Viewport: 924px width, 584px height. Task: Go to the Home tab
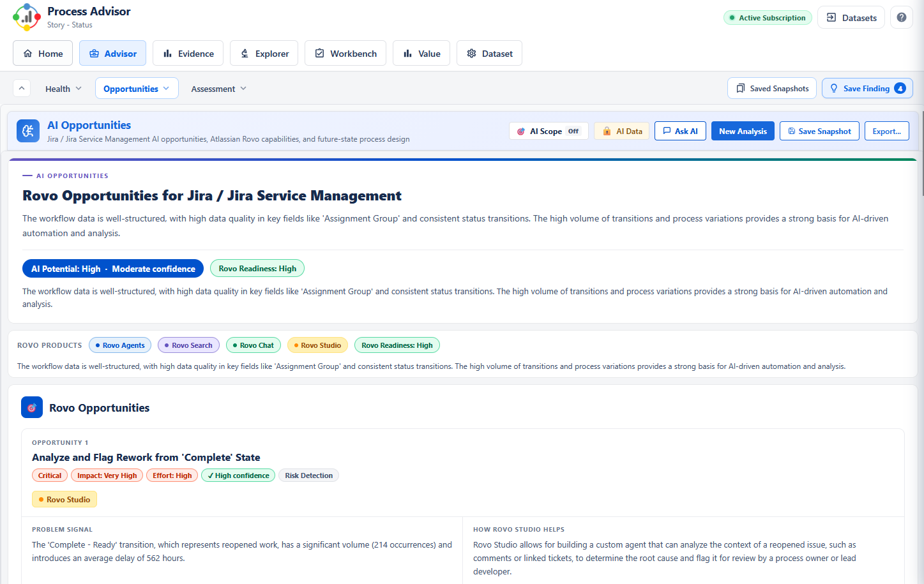(43, 53)
